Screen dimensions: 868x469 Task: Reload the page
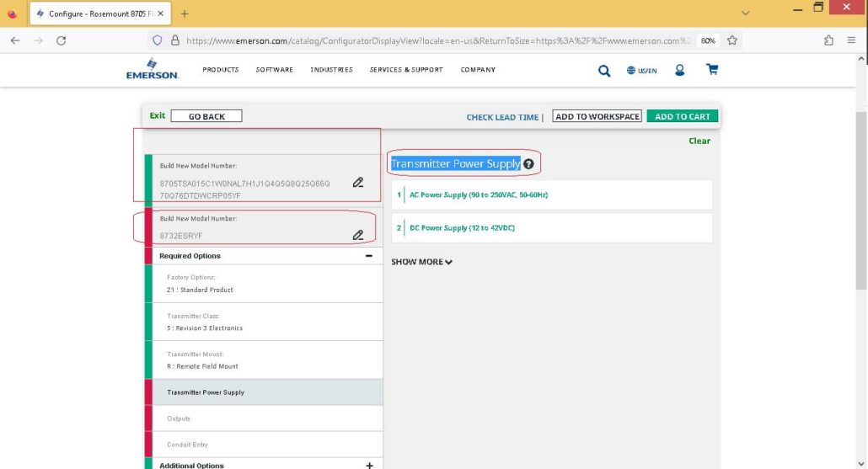pyautogui.click(x=62, y=40)
